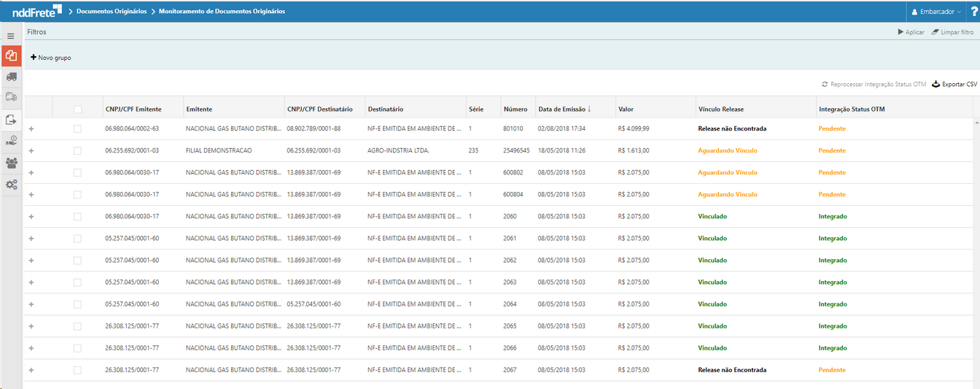The image size is (980, 389).
Task: Open the settings gears sidebar icon
Action: pos(11,185)
